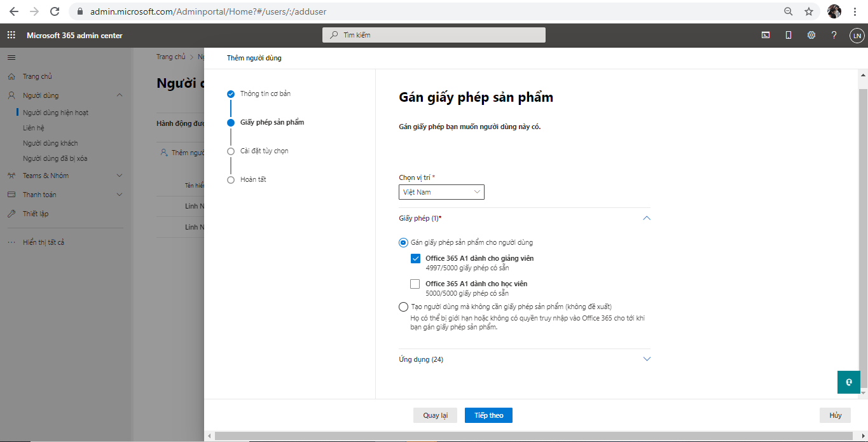Open the app launcher waffle icon
Viewport: 868px width, 442px height.
click(x=11, y=36)
